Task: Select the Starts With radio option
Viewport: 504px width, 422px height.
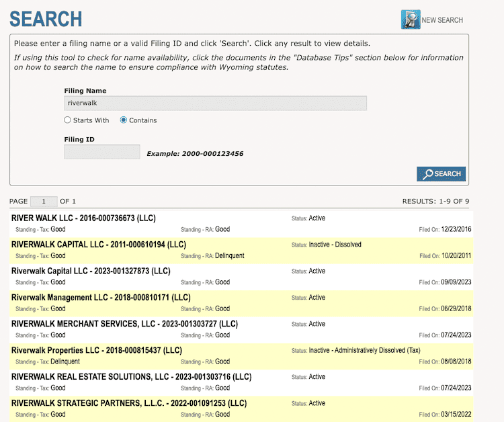Action: coord(67,120)
